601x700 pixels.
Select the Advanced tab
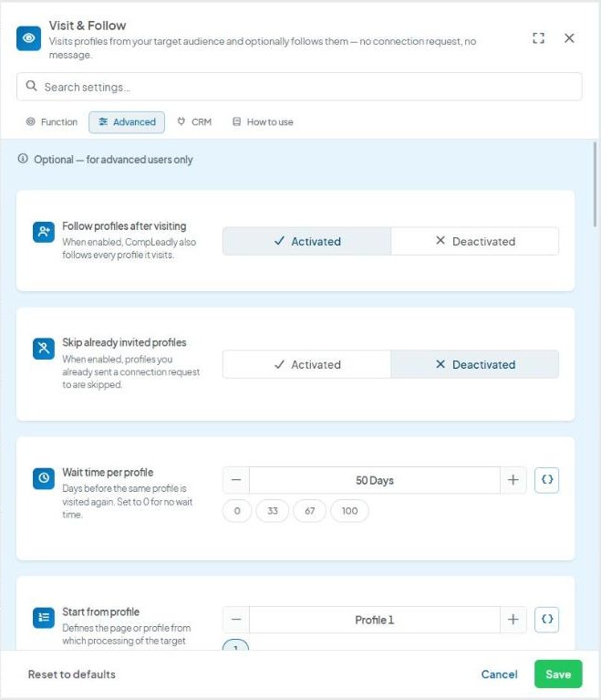click(x=127, y=122)
